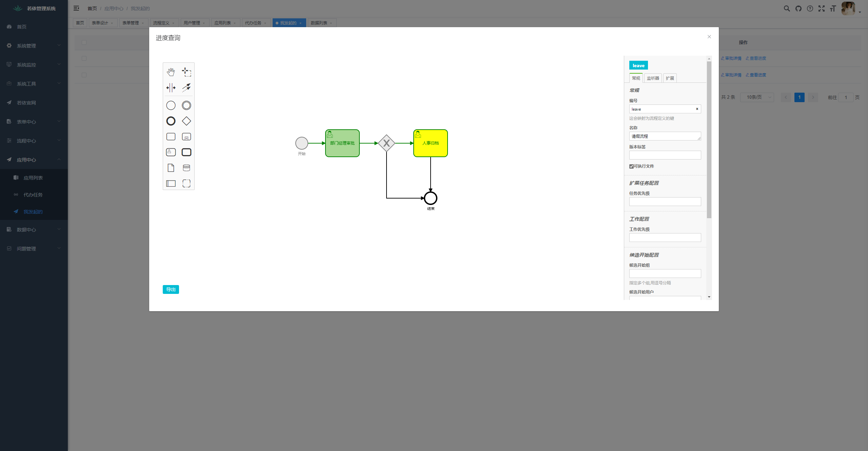868x451 pixels.
Task: Open the user avatar dropdown
Action: pos(851,8)
